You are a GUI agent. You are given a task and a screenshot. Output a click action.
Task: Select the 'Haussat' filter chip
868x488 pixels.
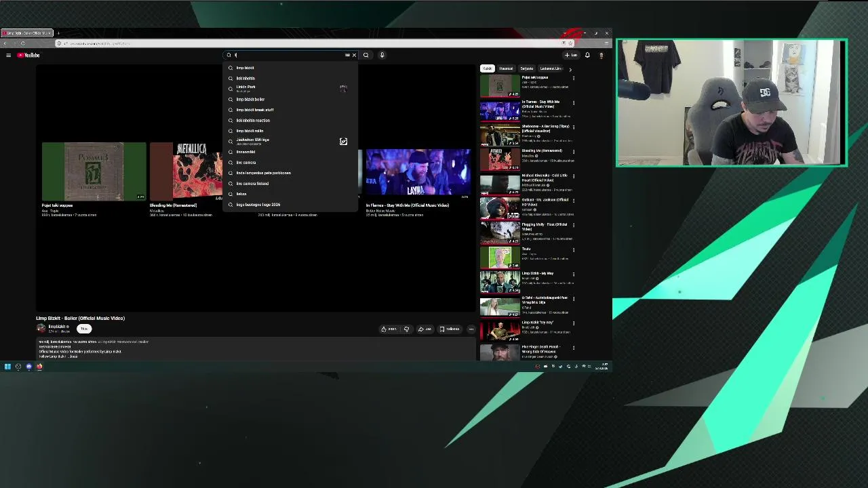(506, 68)
